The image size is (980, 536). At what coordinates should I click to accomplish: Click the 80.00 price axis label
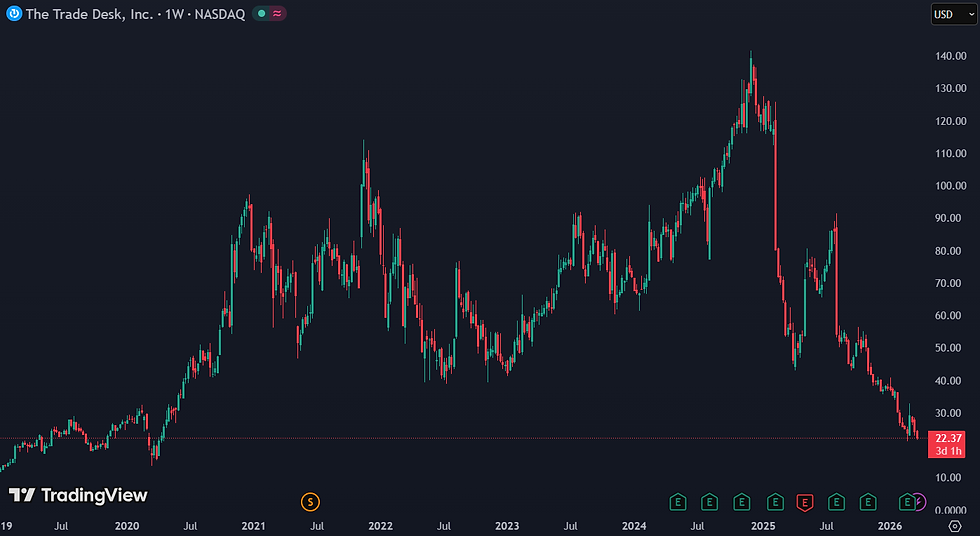click(948, 251)
